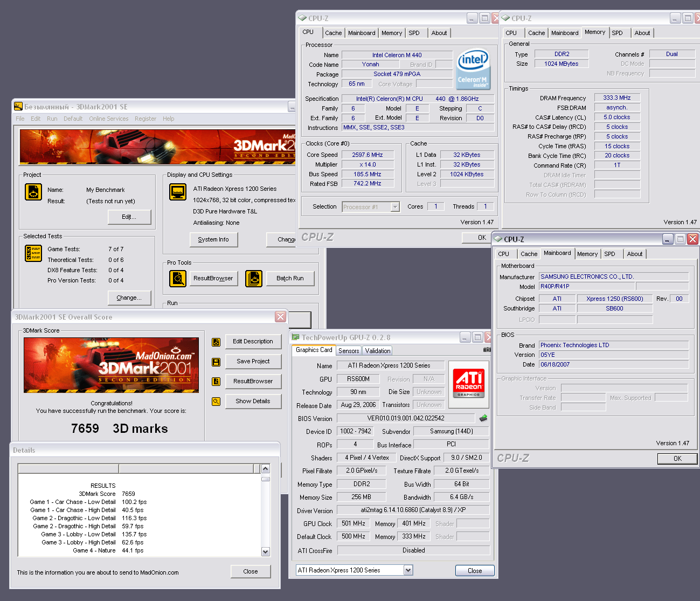Select Mainboard tab in the CPU-Z Memory window
Image resolution: width=700 pixels, height=601 pixels.
(x=565, y=33)
